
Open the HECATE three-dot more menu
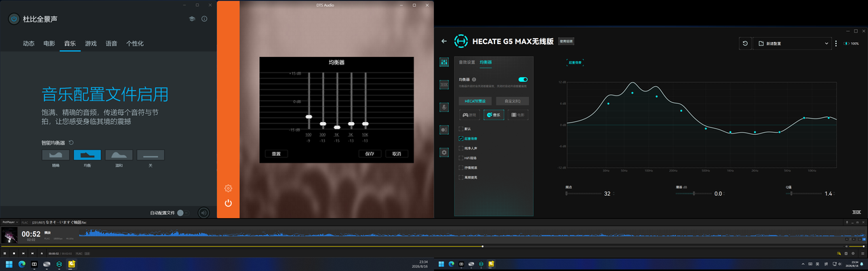coord(836,43)
